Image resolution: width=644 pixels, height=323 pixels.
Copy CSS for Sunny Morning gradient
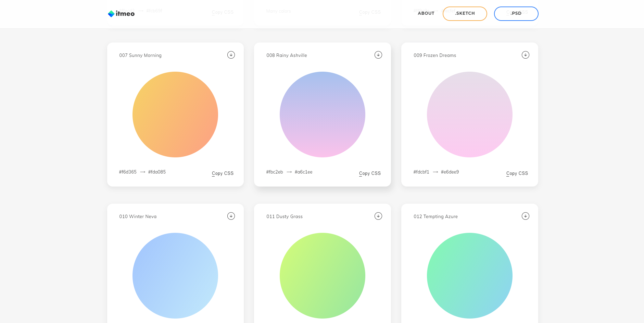[x=223, y=174]
